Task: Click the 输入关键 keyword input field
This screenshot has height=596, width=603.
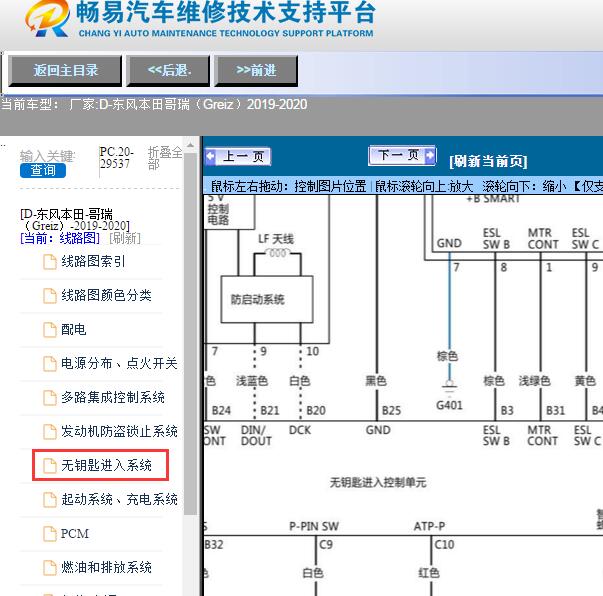Action: 48,156
